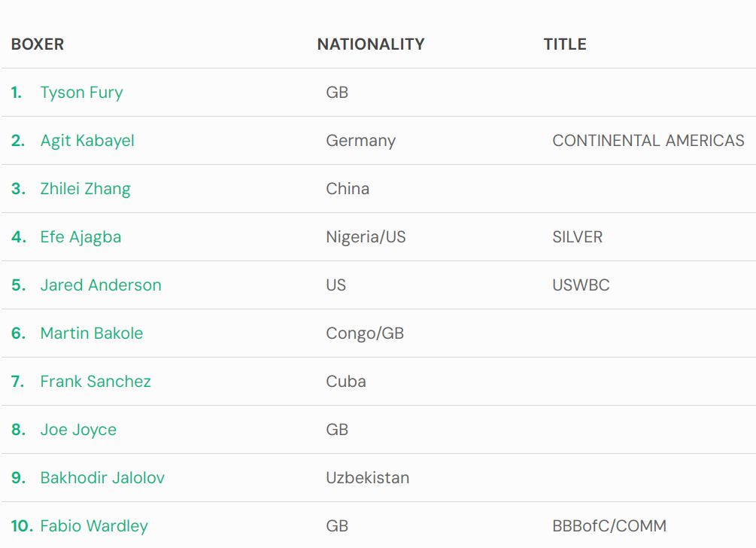
Task: Click the NATIONALITY column header
Action: [x=371, y=44]
